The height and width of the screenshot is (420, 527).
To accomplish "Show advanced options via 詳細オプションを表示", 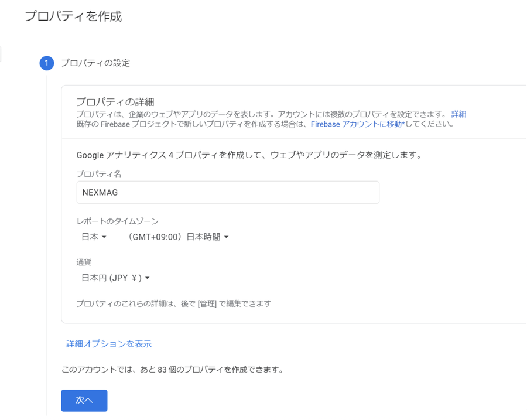I will click(109, 344).
